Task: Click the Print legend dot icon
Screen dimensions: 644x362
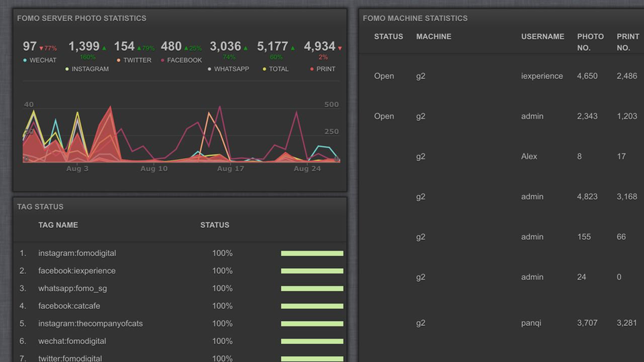Action: [312, 69]
